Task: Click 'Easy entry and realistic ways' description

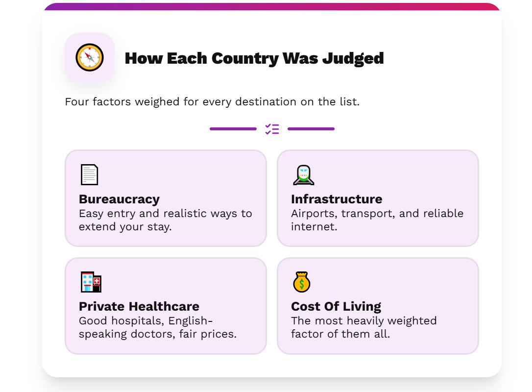Action: tap(166, 220)
